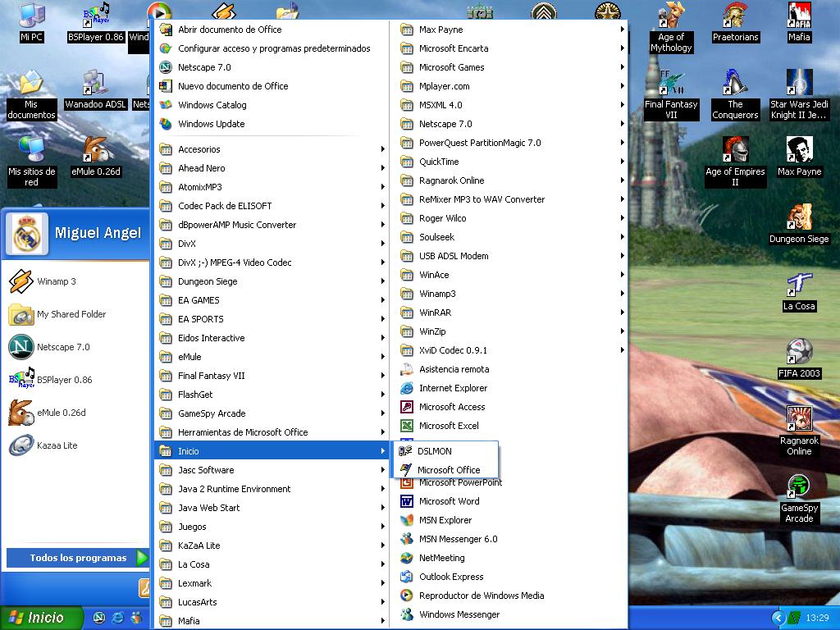Open Winamp 3 from pinned programs
The width and height of the screenshot is (840, 630).
(56, 281)
